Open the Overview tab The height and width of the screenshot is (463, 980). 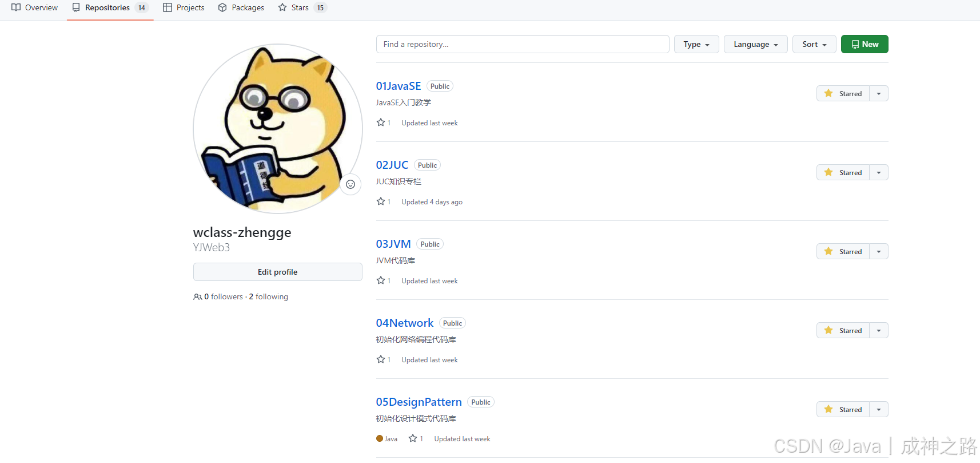34,8
